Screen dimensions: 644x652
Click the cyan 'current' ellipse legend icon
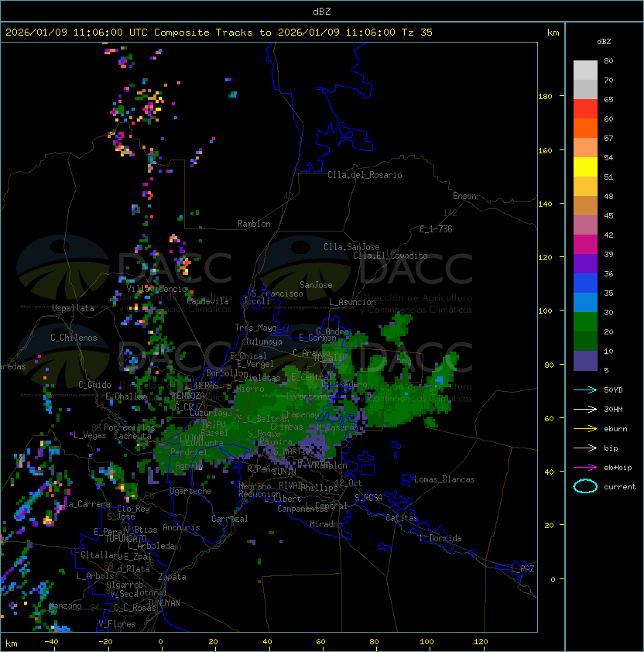(x=585, y=486)
